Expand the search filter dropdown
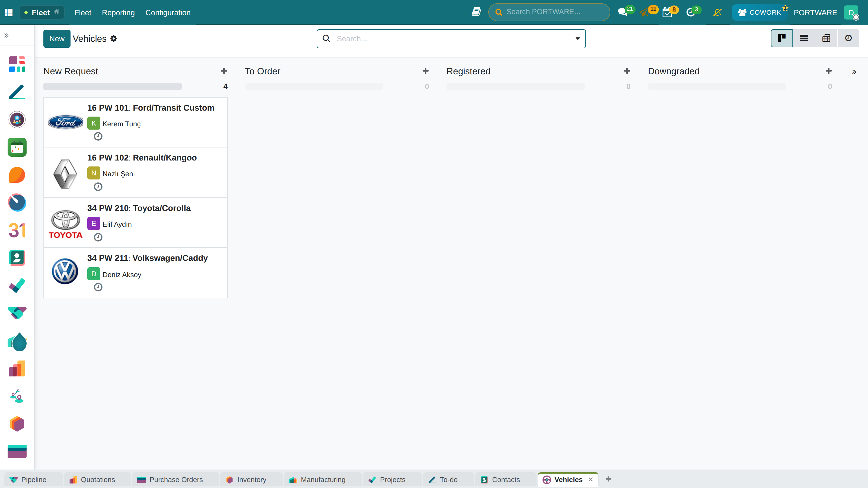This screenshot has width=868, height=488. pyautogui.click(x=577, y=38)
